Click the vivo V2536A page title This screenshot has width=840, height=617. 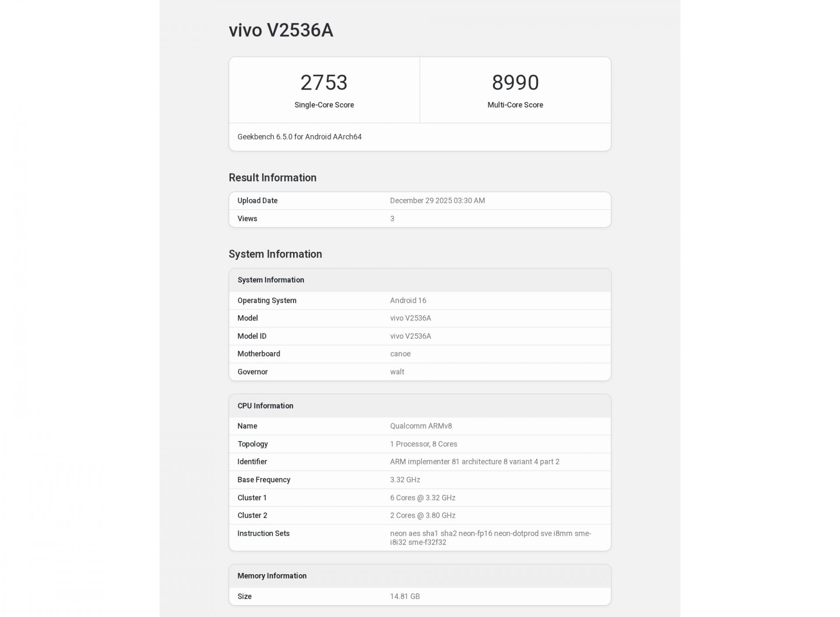pyautogui.click(x=281, y=30)
